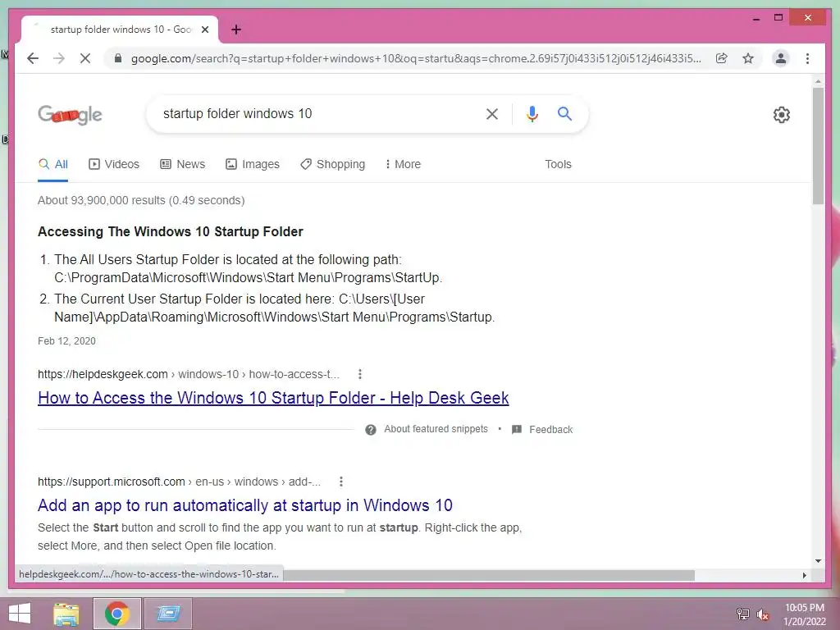
Task: Click the scrollbar down arrow
Action: (x=818, y=561)
